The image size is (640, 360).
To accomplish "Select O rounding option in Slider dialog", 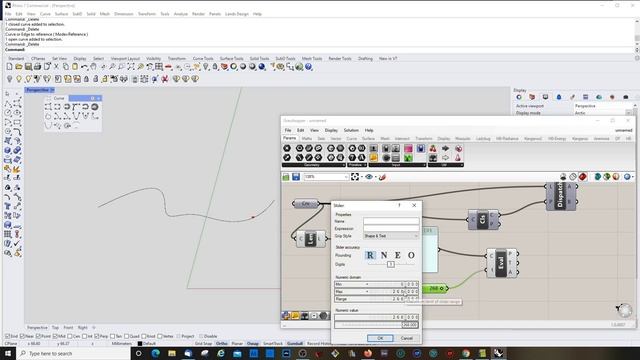I will point(411,255).
